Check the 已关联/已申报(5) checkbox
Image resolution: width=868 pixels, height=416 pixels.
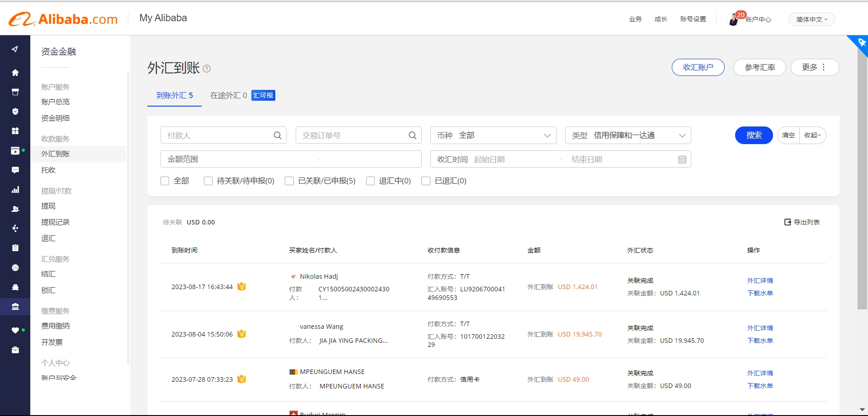(x=289, y=181)
